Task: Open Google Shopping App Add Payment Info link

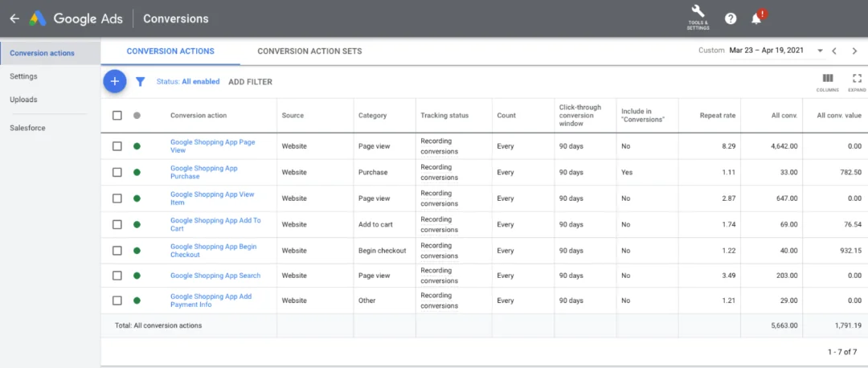Action: coord(211,301)
